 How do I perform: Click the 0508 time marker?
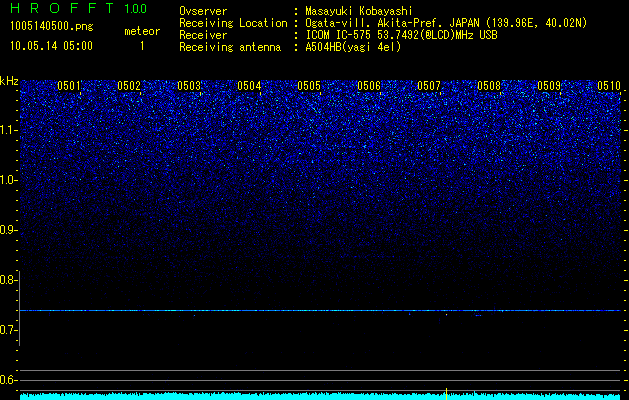coord(489,86)
